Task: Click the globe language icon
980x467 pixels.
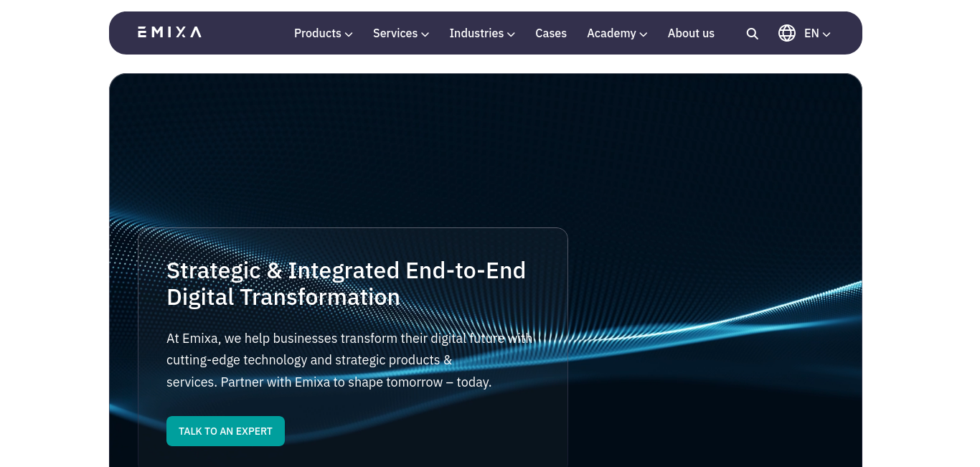Action: tap(787, 33)
